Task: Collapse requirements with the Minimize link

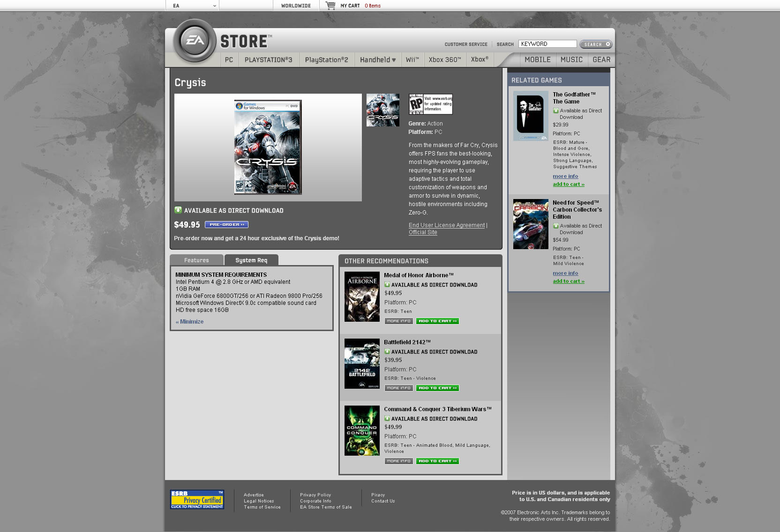Action: [x=189, y=322]
